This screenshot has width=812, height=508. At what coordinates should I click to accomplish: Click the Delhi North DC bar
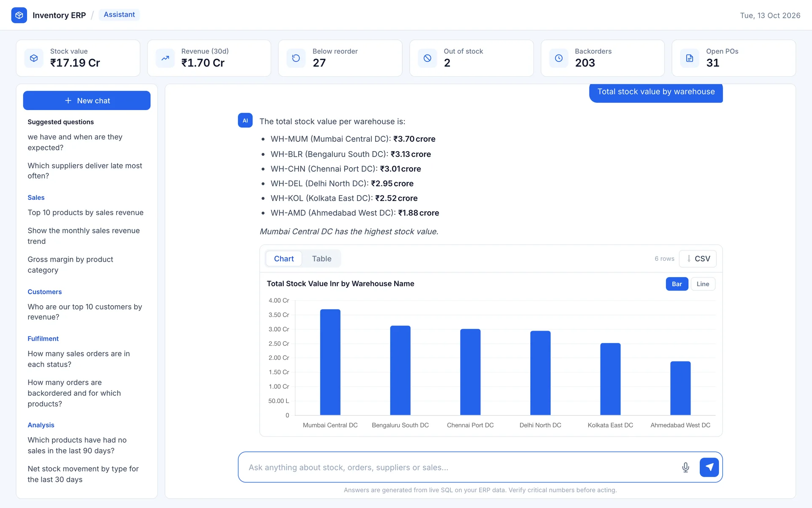540,373
